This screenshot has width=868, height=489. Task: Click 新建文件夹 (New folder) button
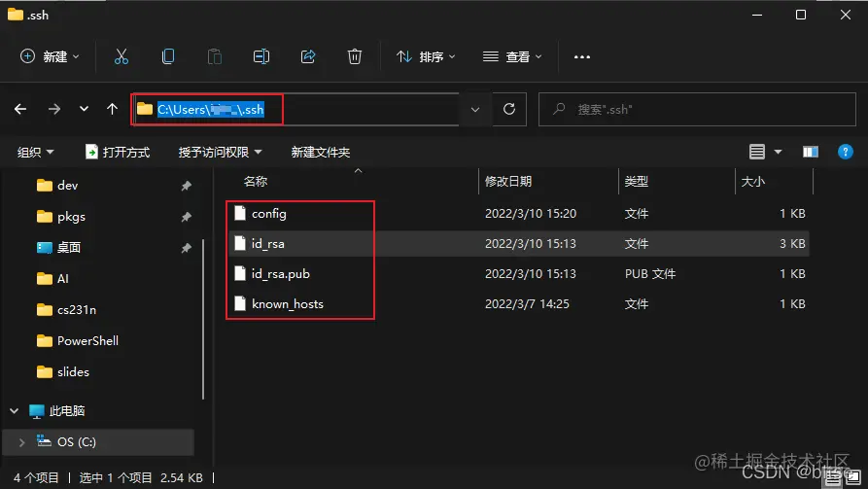(x=321, y=152)
